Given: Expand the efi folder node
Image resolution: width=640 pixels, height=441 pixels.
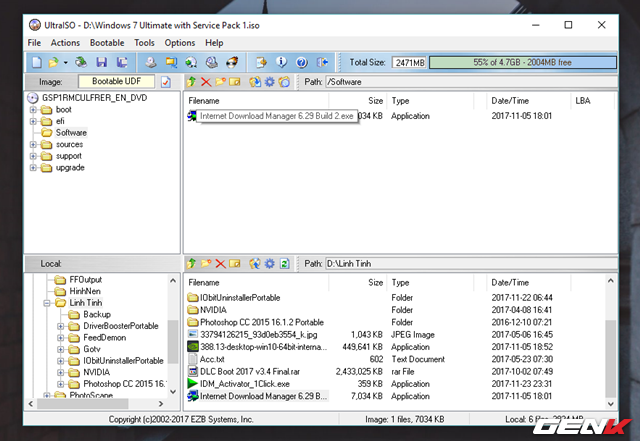Looking at the screenshot, I should tap(33, 121).
